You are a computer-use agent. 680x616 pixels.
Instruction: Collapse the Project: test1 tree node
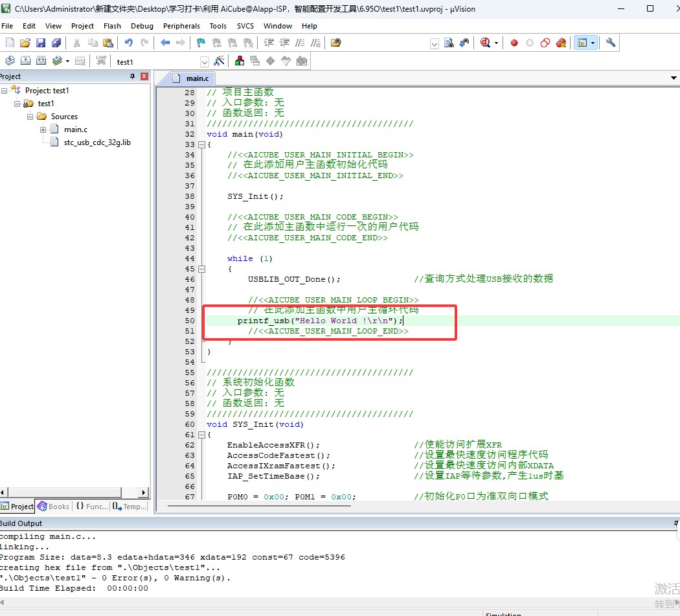click(5, 91)
